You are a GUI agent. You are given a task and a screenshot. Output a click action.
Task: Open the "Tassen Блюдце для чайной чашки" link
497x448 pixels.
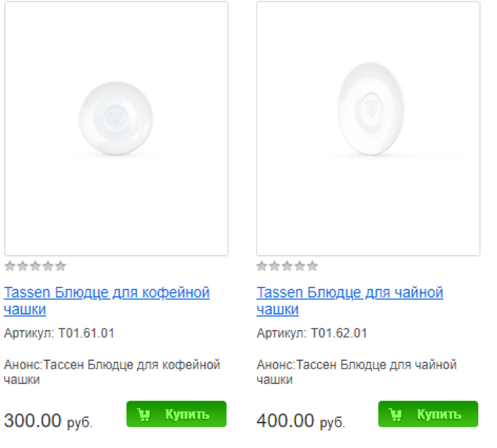click(349, 293)
